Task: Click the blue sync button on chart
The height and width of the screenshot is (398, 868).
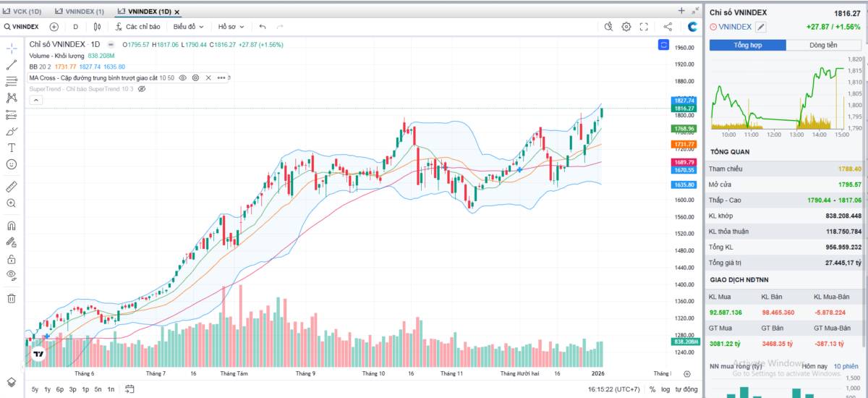Action: click(x=663, y=45)
